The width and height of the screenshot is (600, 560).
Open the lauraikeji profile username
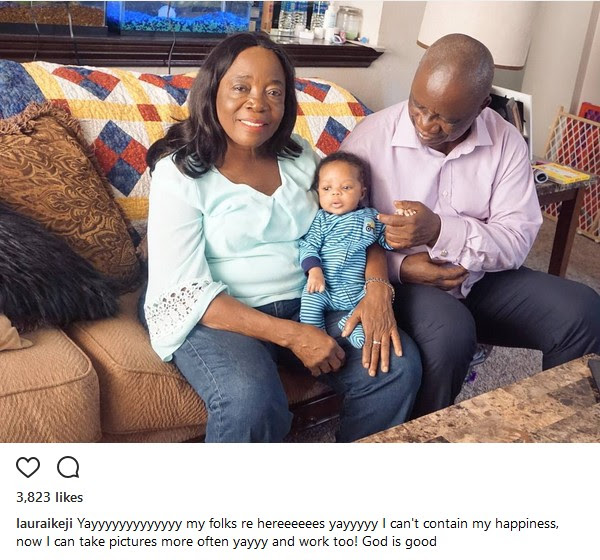coord(44,523)
